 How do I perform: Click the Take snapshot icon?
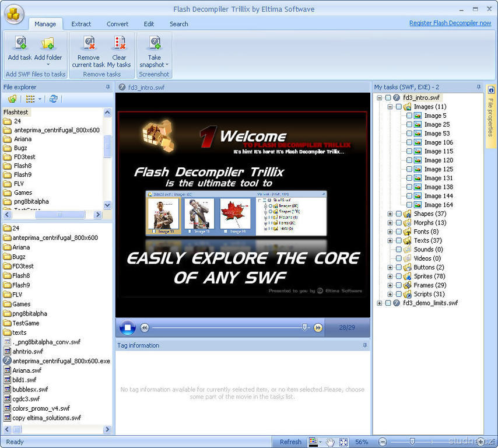coord(155,44)
